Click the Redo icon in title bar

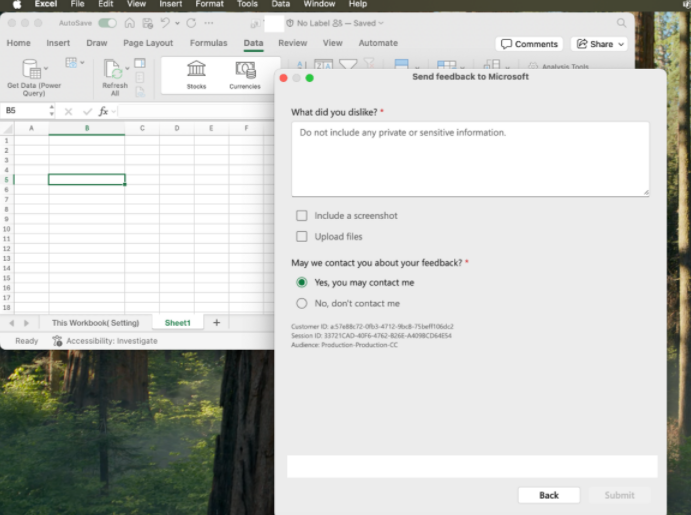191,23
